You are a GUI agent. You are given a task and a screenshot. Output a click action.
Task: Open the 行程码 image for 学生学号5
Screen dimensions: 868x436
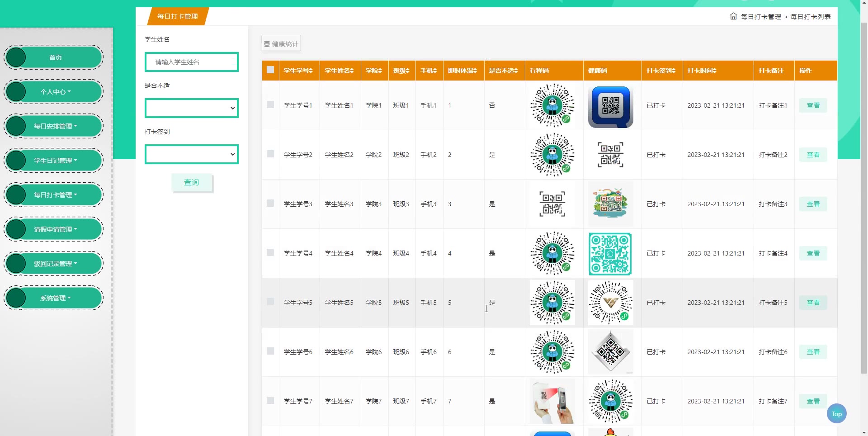(552, 303)
